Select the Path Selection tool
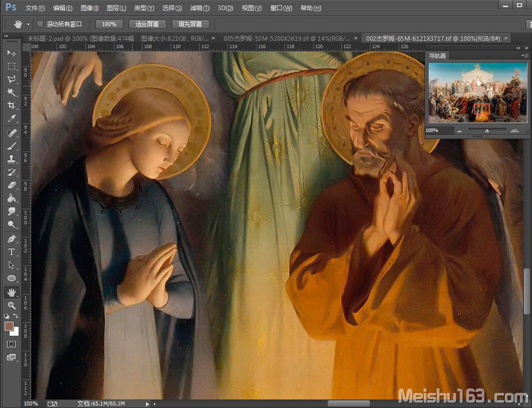Screen dimensions: 532x408 coord(11,265)
